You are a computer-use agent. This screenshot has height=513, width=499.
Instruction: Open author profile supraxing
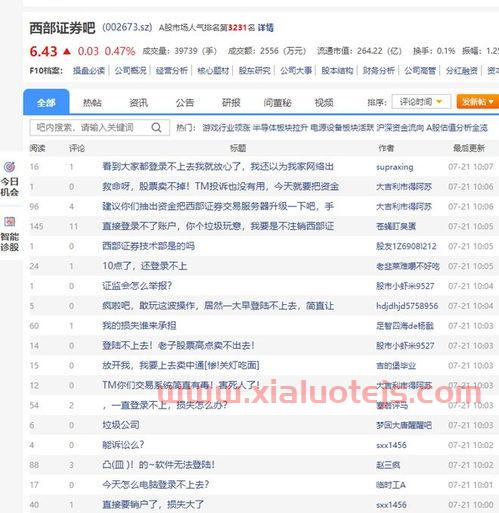395,167
